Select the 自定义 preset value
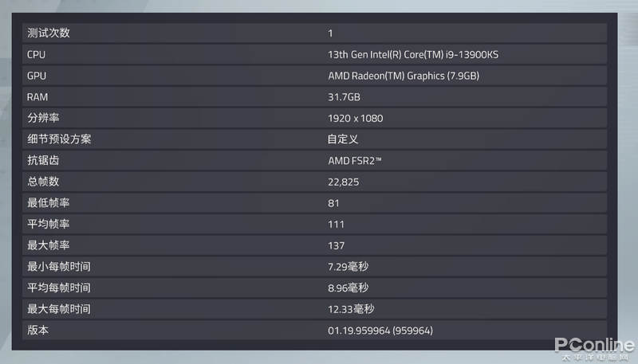The image size is (638, 364). click(x=343, y=139)
